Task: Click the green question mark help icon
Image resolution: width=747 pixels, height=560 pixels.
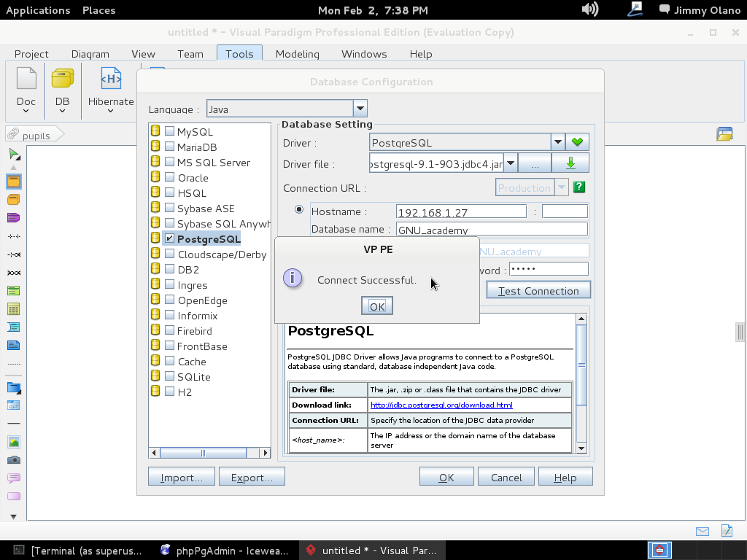Action: pos(579,187)
